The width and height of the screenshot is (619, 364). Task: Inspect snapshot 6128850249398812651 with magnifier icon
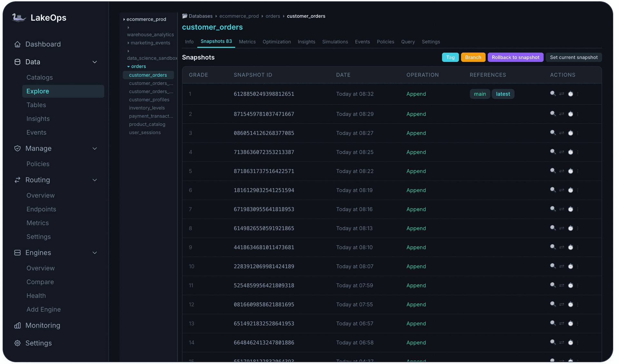coord(553,94)
